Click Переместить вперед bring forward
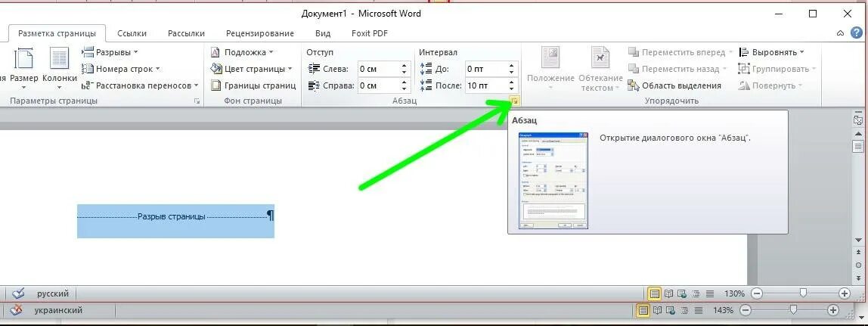 [677, 52]
